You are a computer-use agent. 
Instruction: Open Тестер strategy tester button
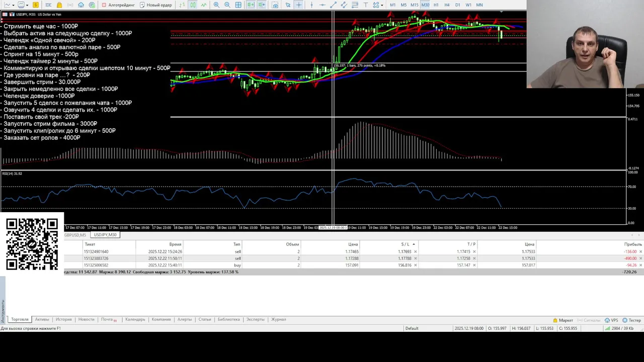click(x=631, y=320)
